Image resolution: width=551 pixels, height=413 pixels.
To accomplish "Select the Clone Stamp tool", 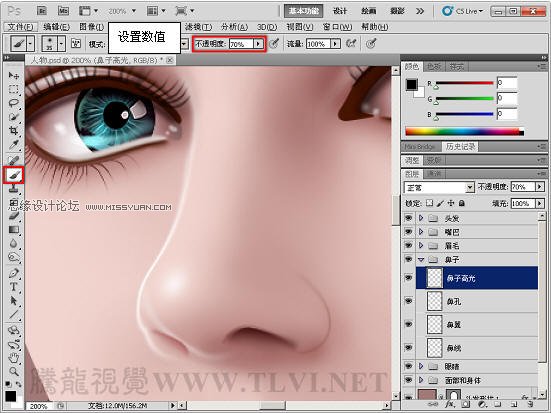I will point(14,189).
